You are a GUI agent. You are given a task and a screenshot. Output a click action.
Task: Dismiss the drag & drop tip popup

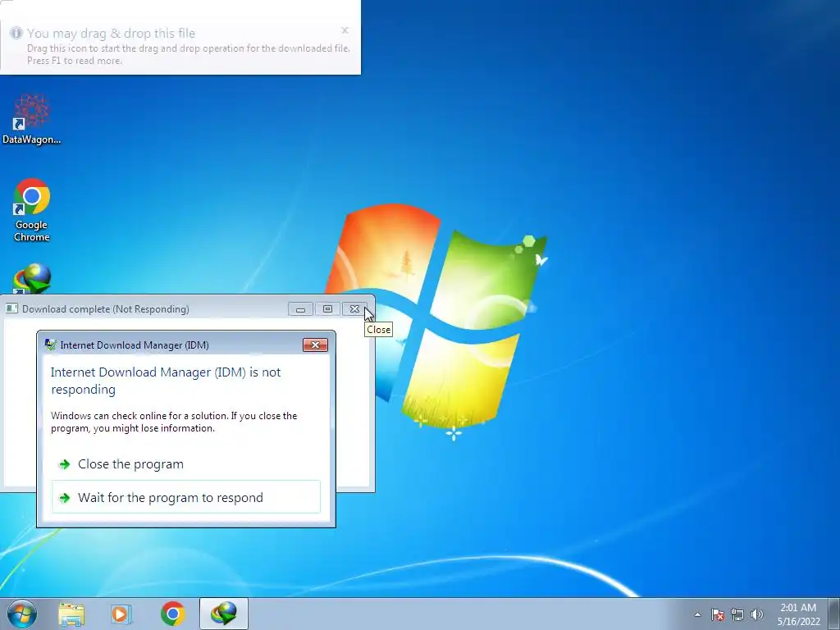[345, 30]
